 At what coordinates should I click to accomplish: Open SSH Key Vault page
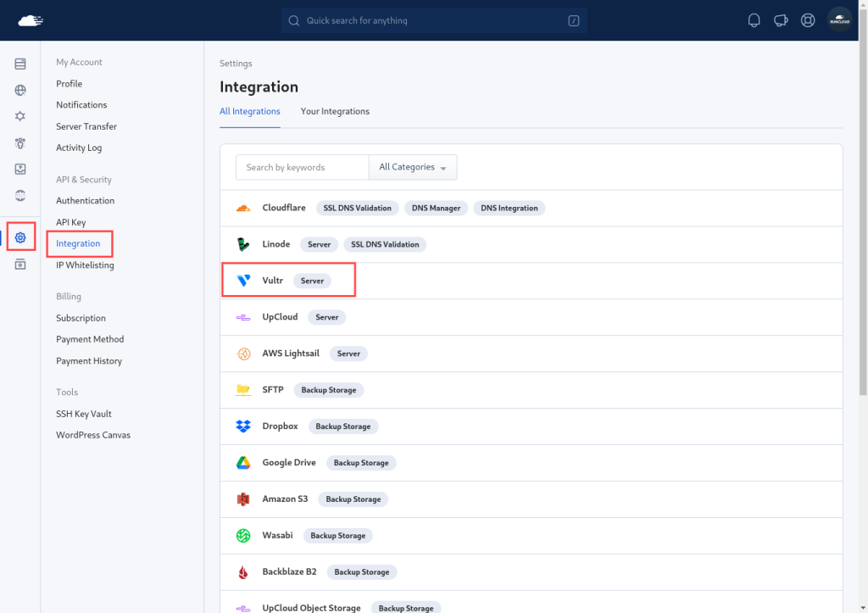84,414
